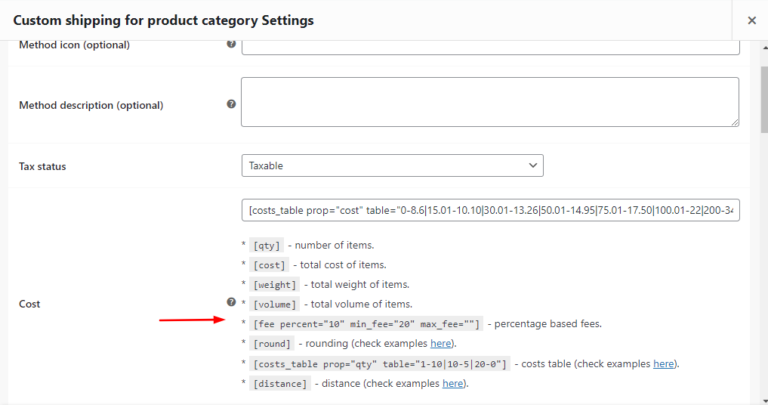Click the [round] shortcode text

coord(272,344)
